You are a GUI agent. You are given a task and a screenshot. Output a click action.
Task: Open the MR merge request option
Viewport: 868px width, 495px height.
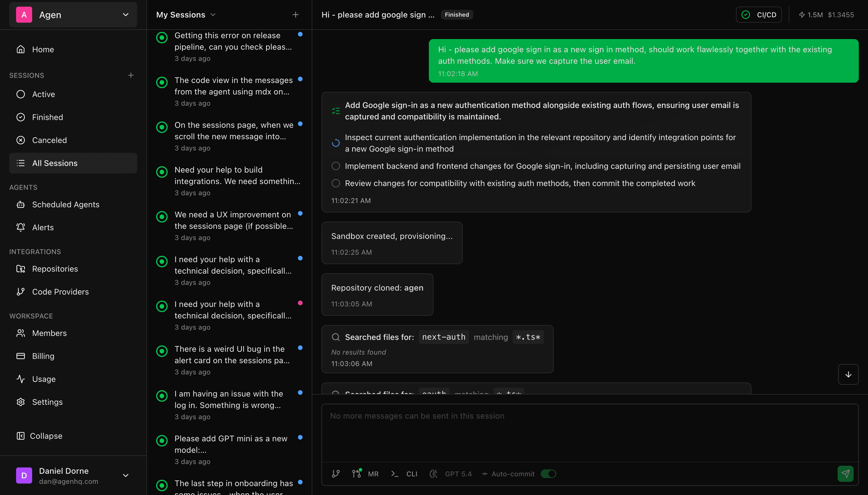point(366,473)
